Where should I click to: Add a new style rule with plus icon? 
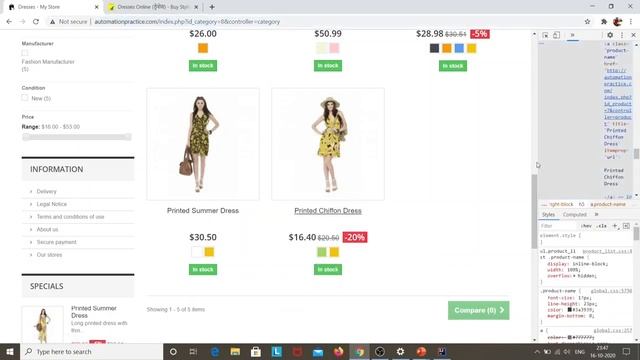615,226
